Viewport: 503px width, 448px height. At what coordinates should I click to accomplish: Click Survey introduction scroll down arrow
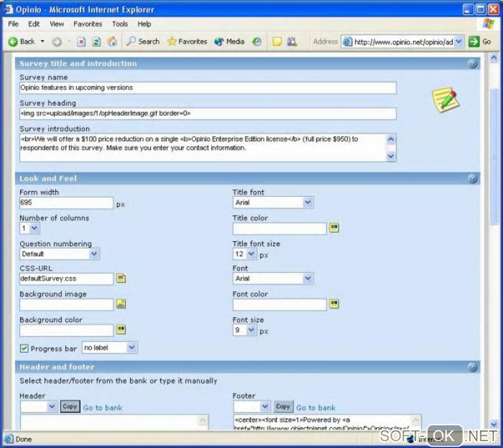click(x=391, y=156)
